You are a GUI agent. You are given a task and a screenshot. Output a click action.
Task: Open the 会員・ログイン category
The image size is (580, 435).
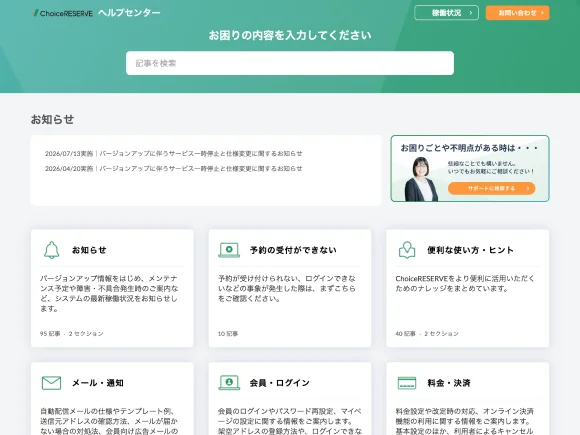279,383
